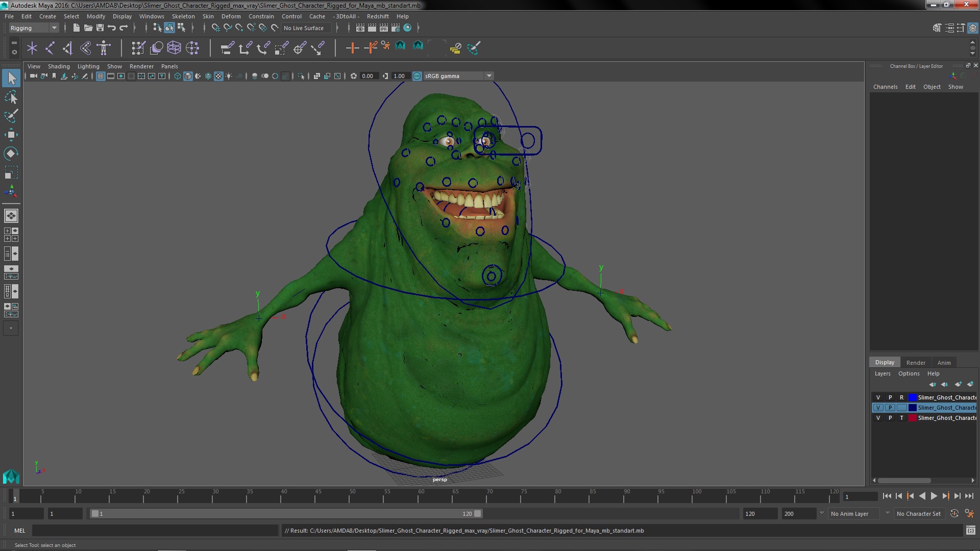Toggle viewport grid display button
Image resolution: width=980 pixels, height=551 pixels.
(x=101, y=76)
